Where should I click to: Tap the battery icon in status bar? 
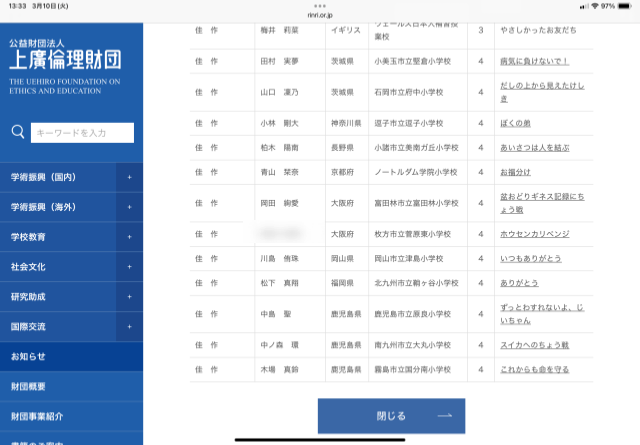point(625,5)
